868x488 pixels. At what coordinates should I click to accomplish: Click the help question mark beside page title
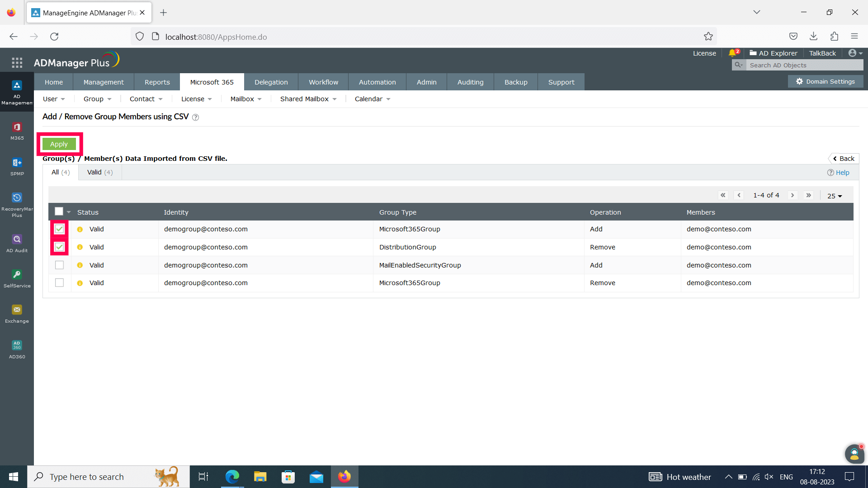tap(195, 117)
